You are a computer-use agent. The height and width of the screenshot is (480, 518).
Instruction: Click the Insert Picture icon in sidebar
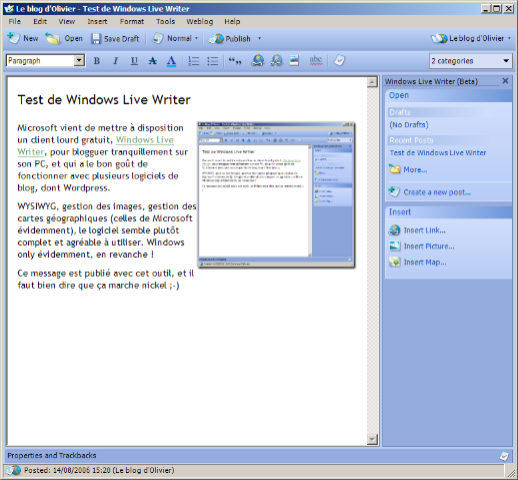click(x=395, y=246)
